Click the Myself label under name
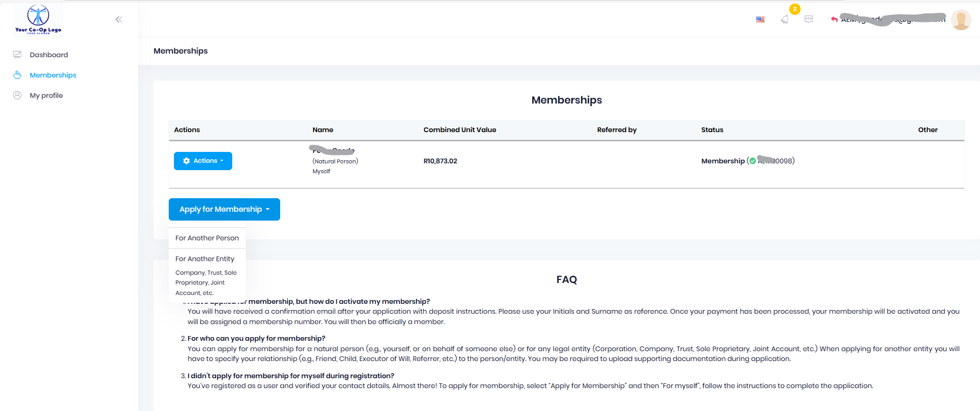This screenshot has height=411, width=980. point(321,171)
